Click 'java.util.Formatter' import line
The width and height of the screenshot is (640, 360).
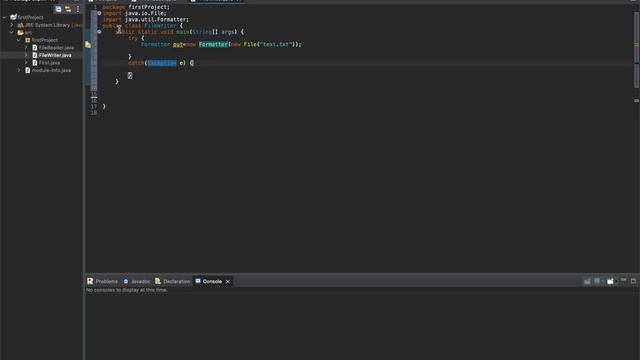click(x=146, y=19)
